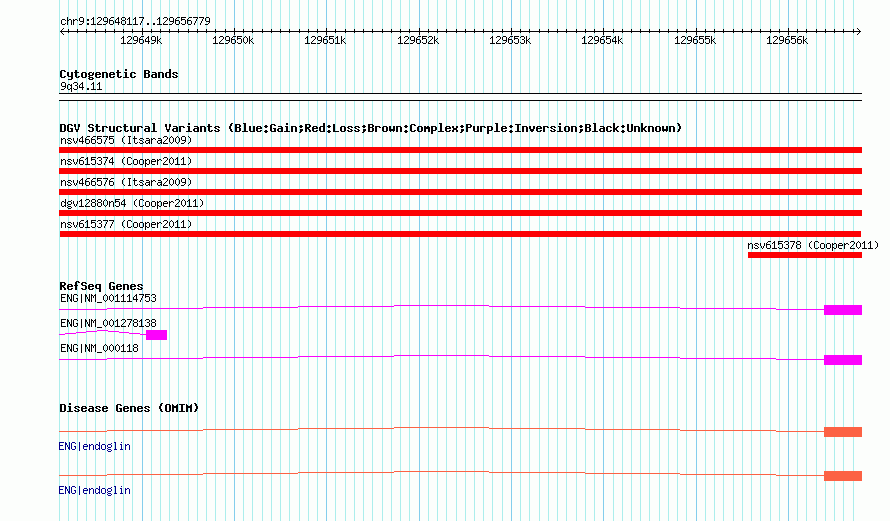The width and height of the screenshot is (890, 521).
Task: Open transcript ENG|NM_001114753 label
Action: [x=108, y=299]
